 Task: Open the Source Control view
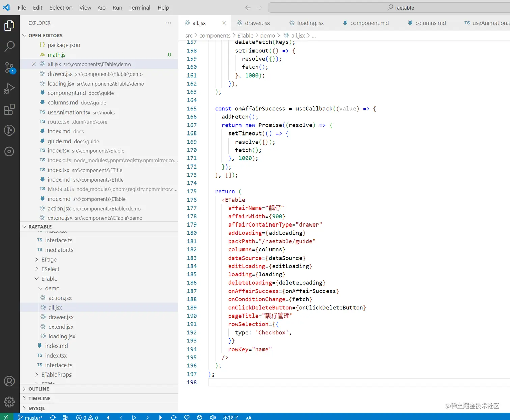click(x=9, y=67)
